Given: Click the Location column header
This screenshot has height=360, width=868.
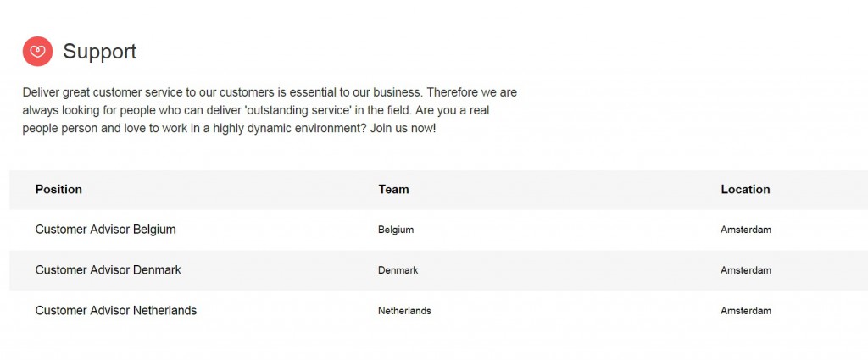Looking at the screenshot, I should pos(745,190).
